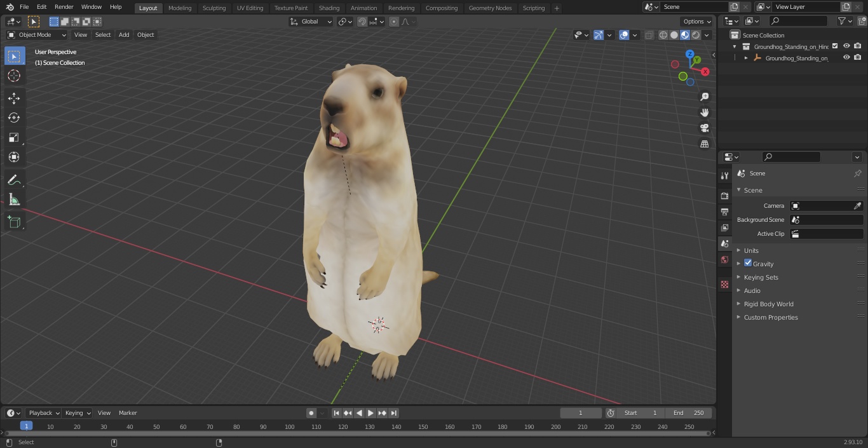Viewport: 868px width, 448px height.
Task: Switch to Geometry Nodes workspace tab
Action: [x=490, y=8]
